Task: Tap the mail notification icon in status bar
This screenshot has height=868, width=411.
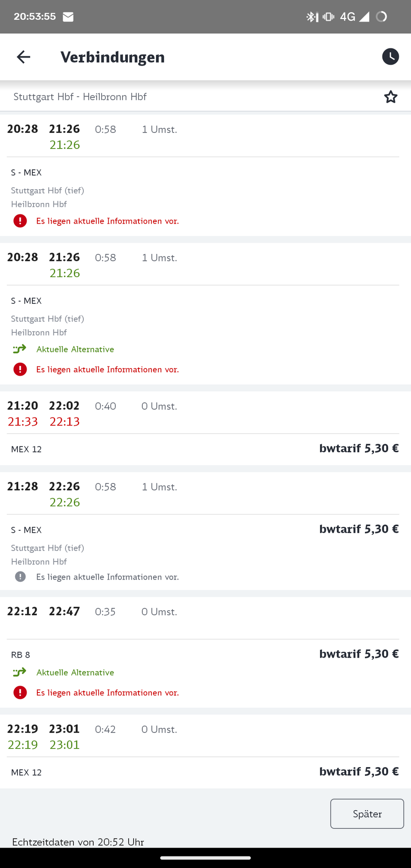Action: click(68, 17)
